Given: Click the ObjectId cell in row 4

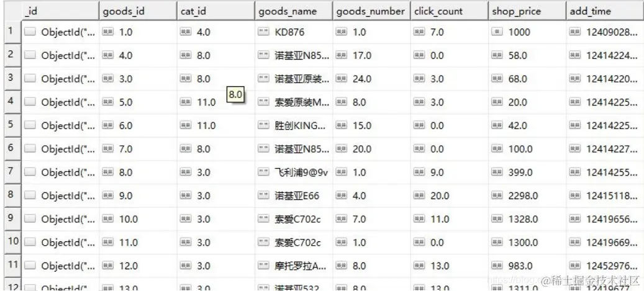Looking at the screenshot, I should tap(60, 102).
